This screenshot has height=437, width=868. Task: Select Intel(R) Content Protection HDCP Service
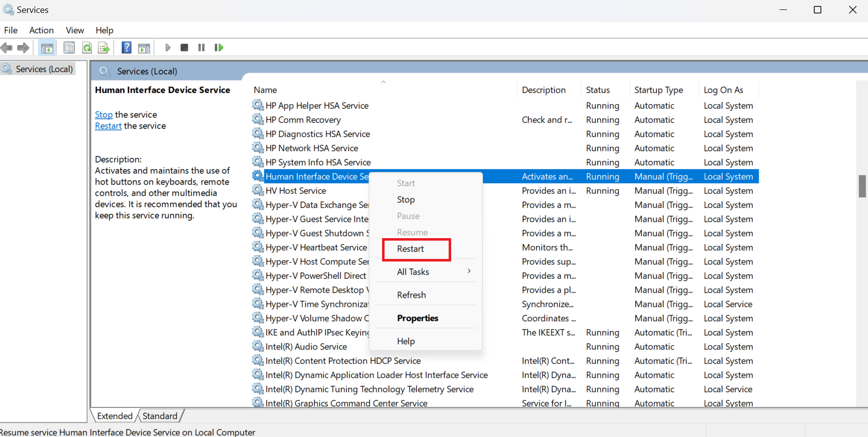(505, 361)
